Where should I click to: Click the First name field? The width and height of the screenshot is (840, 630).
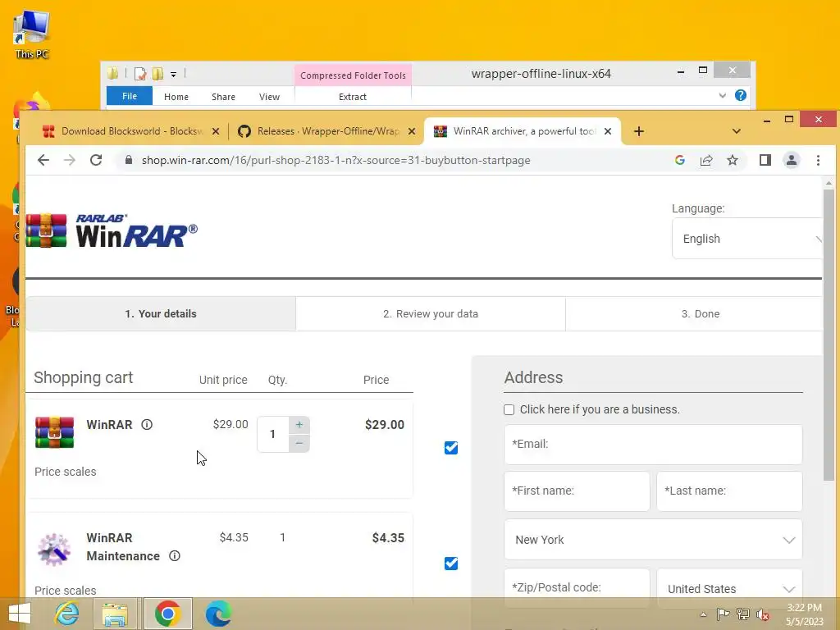click(577, 491)
